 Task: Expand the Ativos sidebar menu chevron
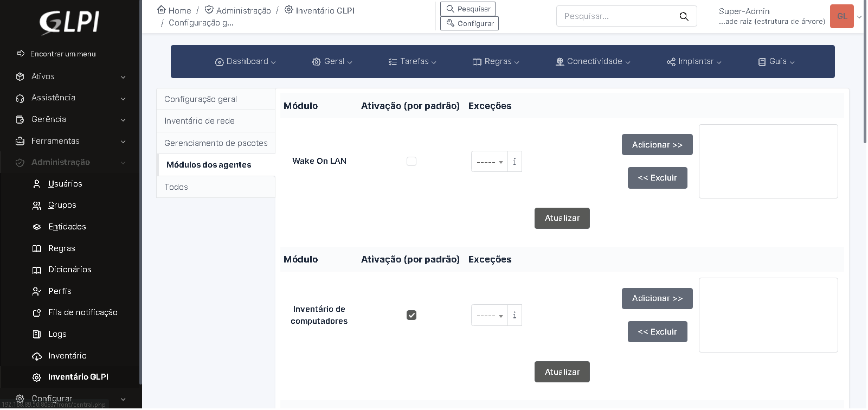coord(123,78)
